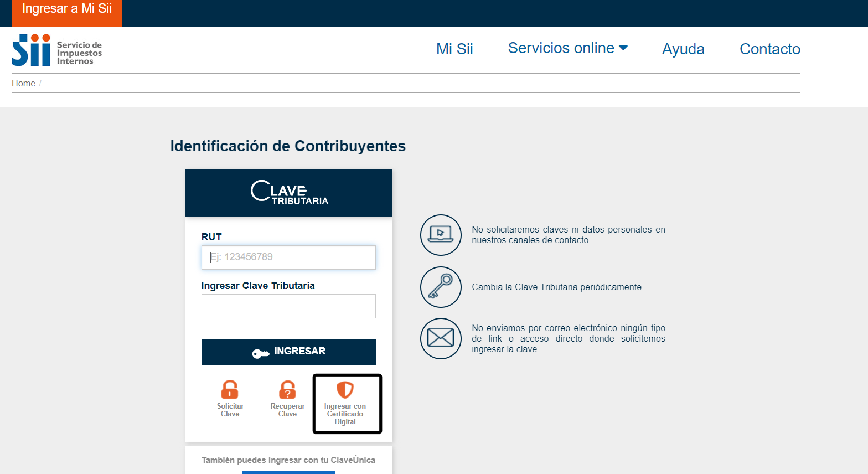Open the Ayuda menu item
Image resolution: width=868 pixels, height=474 pixels.
point(683,49)
